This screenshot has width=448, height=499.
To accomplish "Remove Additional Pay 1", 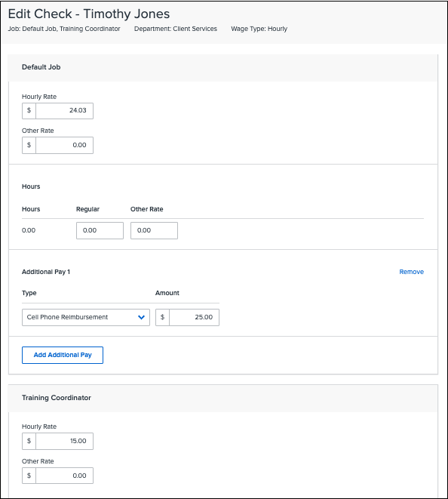I will 412,272.
